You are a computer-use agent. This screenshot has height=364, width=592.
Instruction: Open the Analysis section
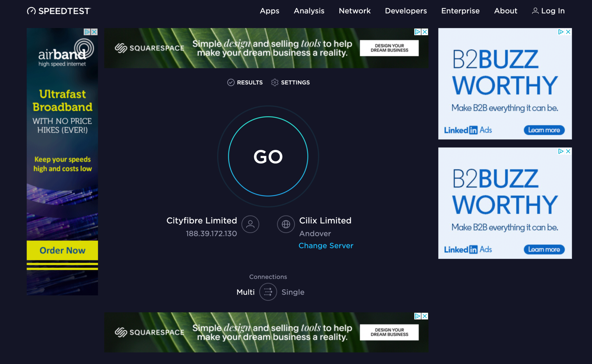[309, 11]
